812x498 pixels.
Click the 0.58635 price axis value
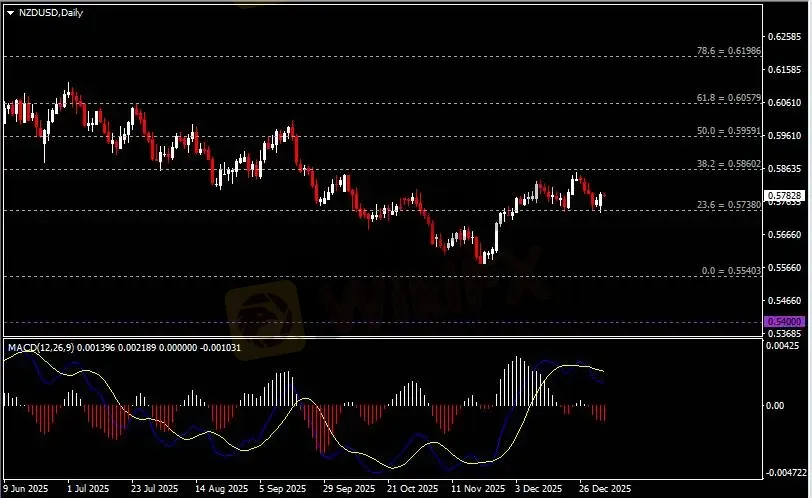tap(784, 169)
